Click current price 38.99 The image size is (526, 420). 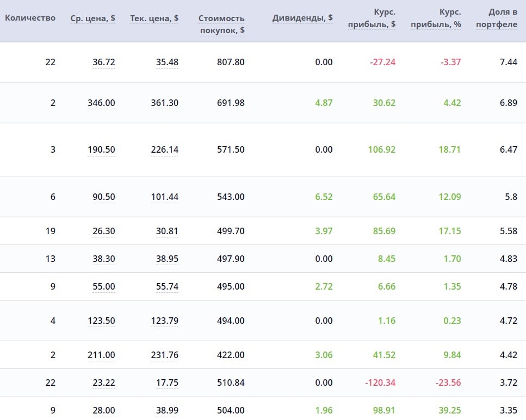167,410
